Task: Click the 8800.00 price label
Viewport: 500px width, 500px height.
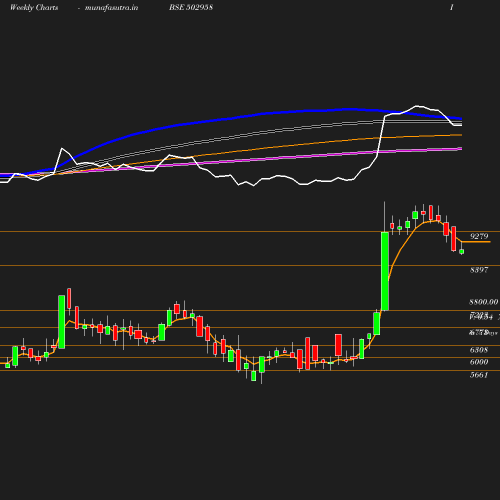Action: [484, 302]
